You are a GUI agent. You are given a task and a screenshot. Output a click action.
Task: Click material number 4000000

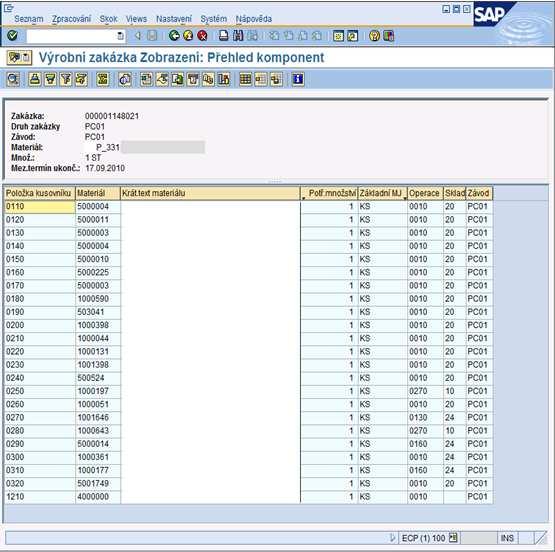click(93, 497)
